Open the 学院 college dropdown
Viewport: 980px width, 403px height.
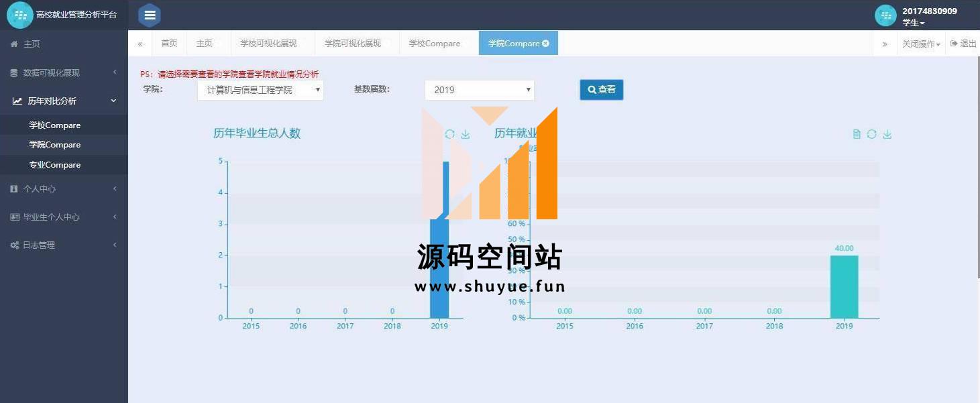coord(260,90)
